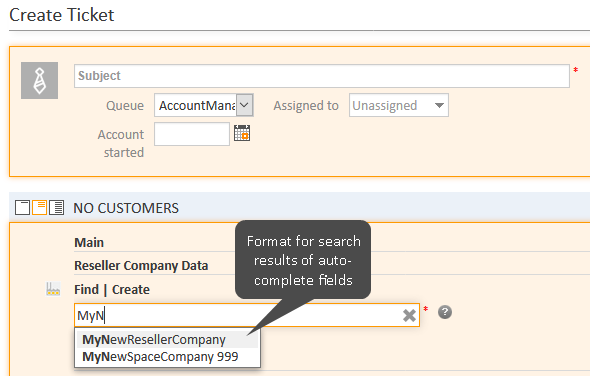The image size is (590, 376).
Task: Click the Account started date field
Action: point(192,134)
